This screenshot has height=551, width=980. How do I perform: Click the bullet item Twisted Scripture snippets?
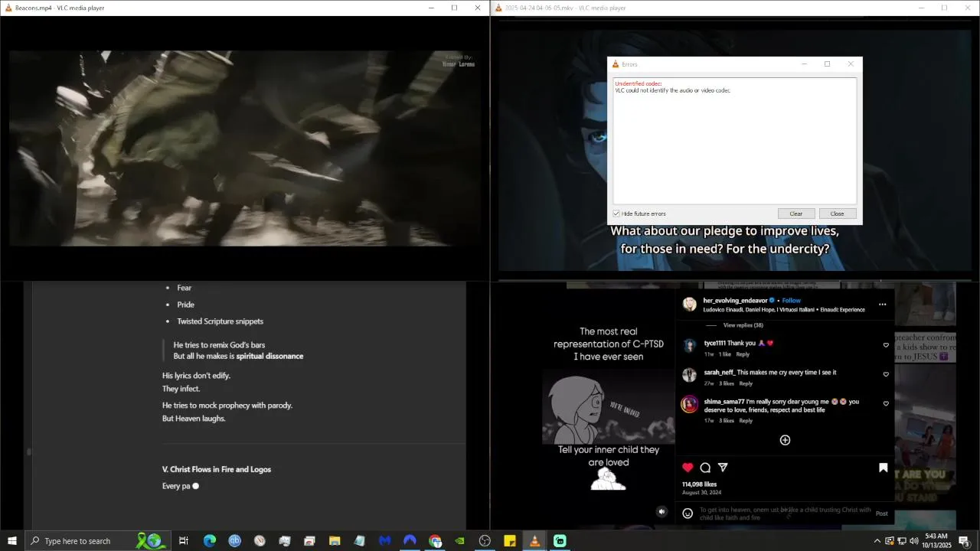[220, 321]
